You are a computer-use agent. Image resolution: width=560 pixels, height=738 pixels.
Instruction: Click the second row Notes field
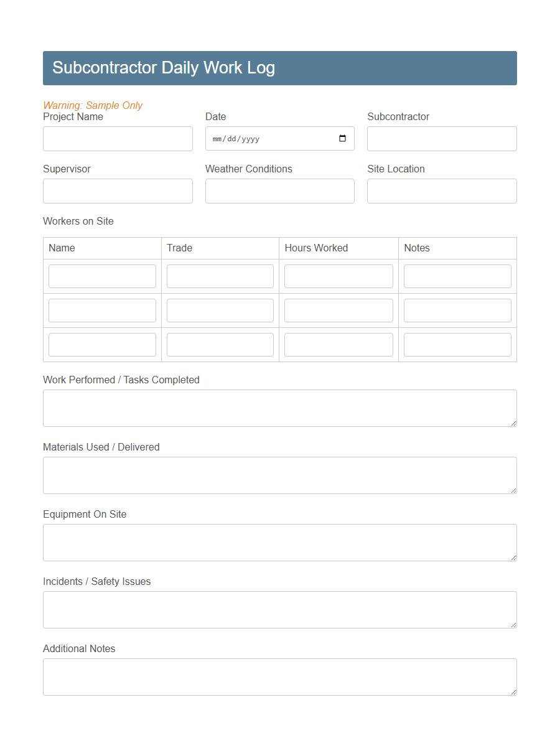[x=457, y=310]
